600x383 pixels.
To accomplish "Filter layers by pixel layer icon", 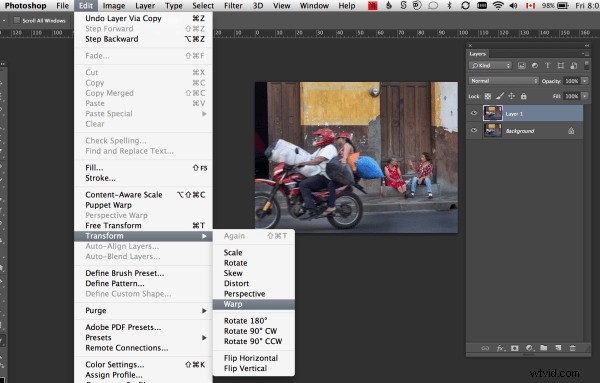I will [522, 66].
